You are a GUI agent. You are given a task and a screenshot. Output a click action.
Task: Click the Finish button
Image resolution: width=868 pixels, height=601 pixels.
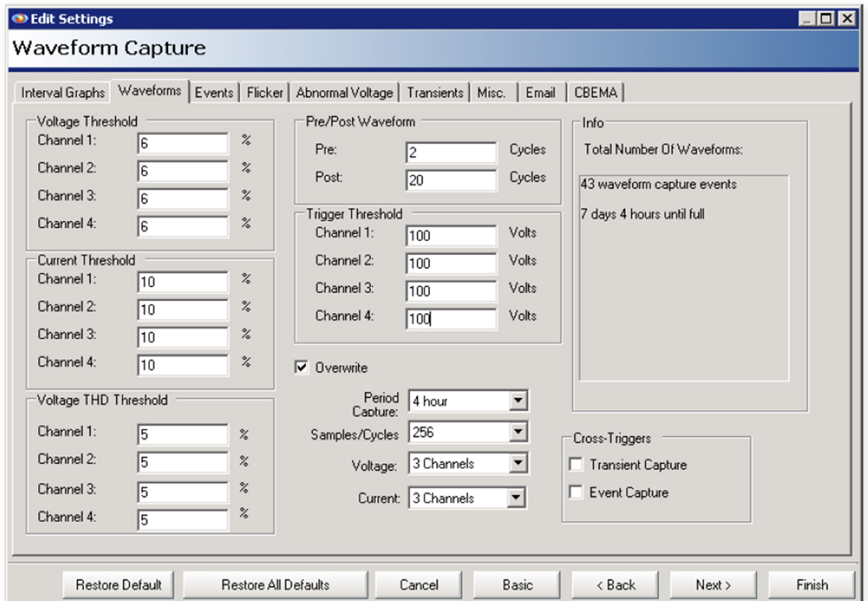[812, 584]
